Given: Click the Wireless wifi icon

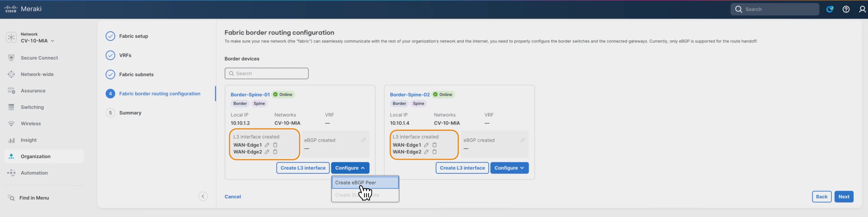Looking at the screenshot, I should [x=11, y=124].
